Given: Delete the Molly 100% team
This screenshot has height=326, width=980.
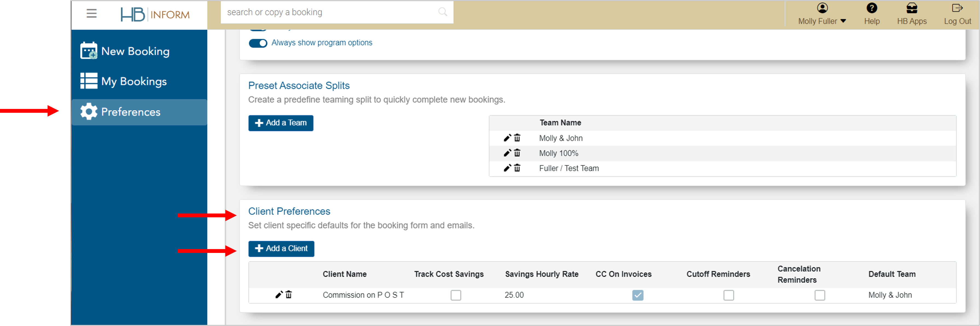Looking at the screenshot, I should click(x=517, y=153).
